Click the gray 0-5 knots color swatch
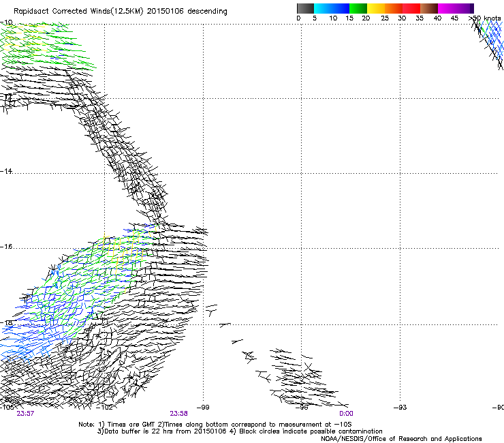This screenshot has width=504, height=443. (305, 8)
